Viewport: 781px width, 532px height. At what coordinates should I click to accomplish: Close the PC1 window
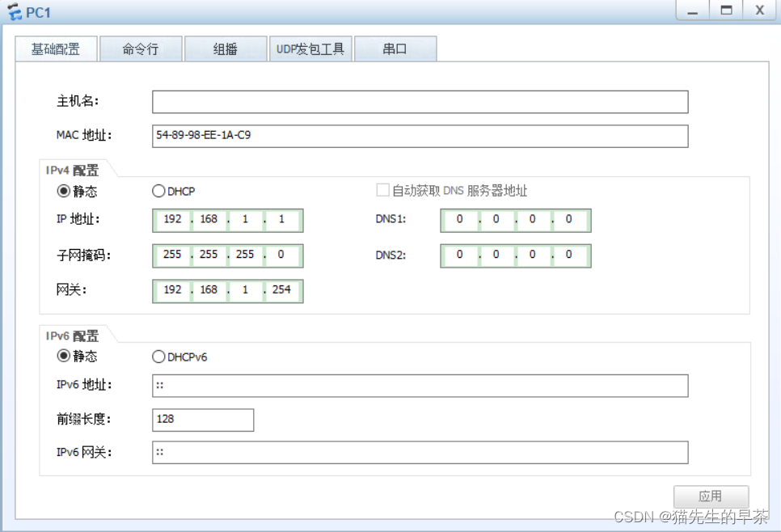click(760, 10)
